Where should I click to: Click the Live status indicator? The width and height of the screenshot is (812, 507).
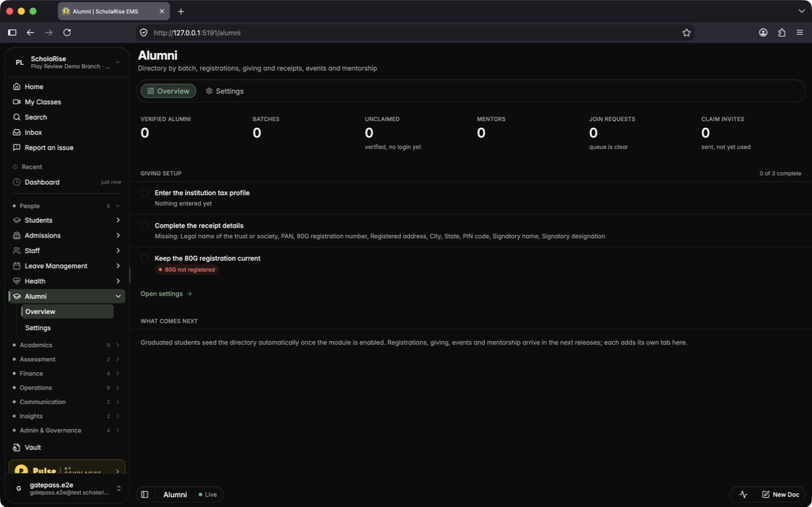[x=207, y=494]
